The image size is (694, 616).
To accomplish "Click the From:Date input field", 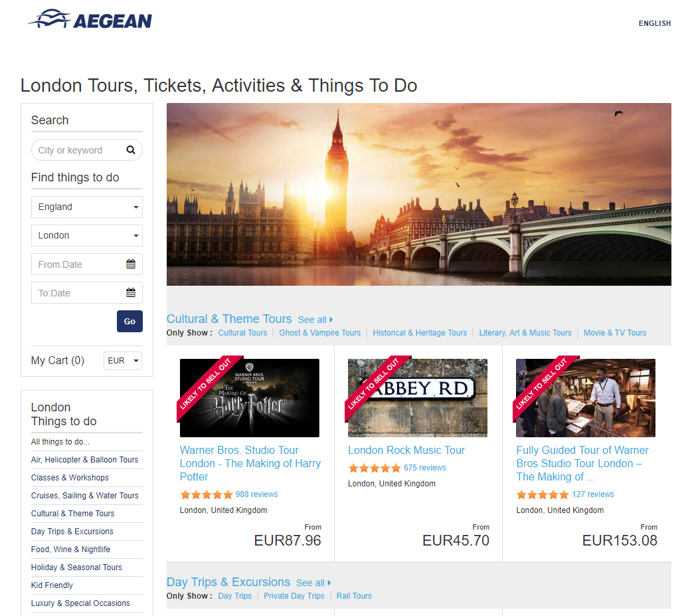I will pos(87,264).
